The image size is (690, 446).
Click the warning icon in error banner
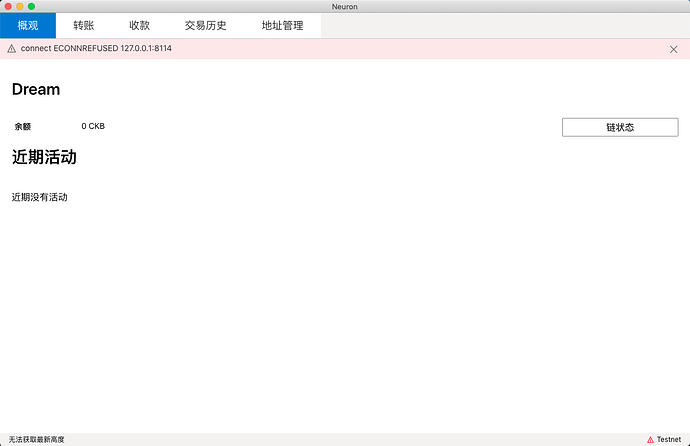(x=12, y=49)
